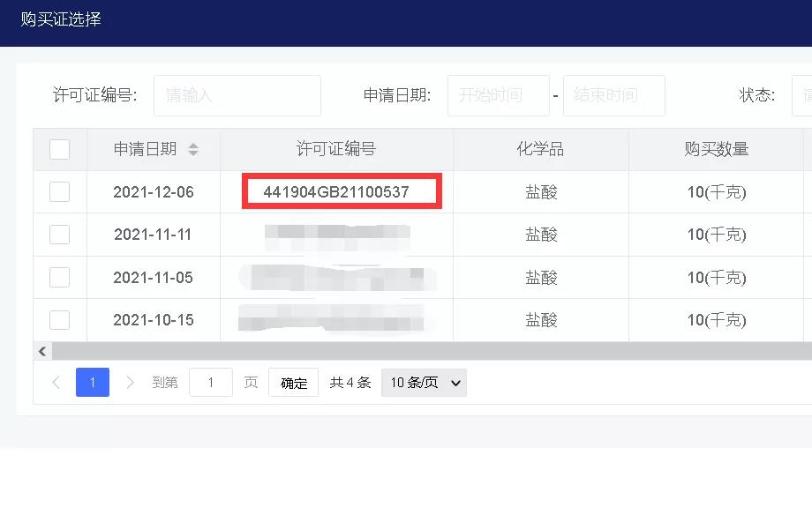Open the 10 条/页 page size dropdown
This screenshot has width=812, height=515.
point(424,383)
